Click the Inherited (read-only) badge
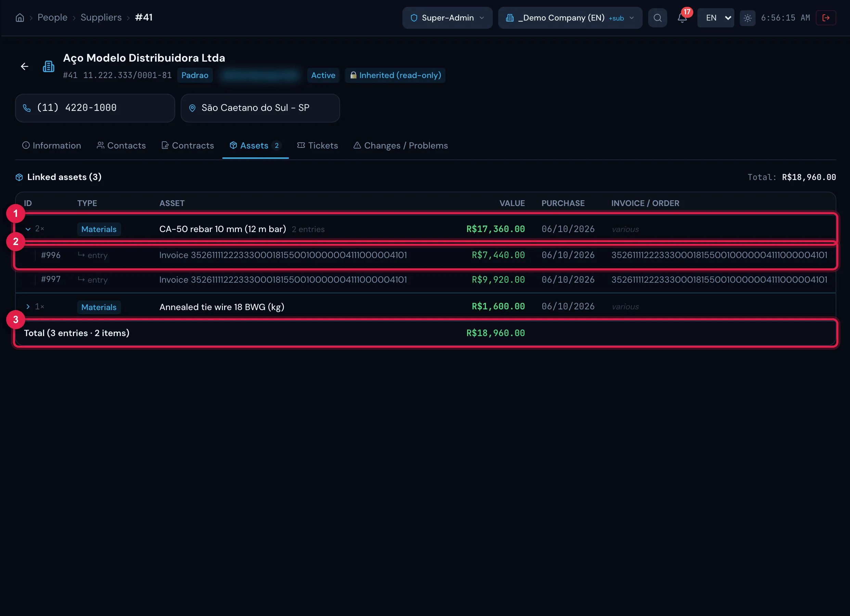 [395, 75]
